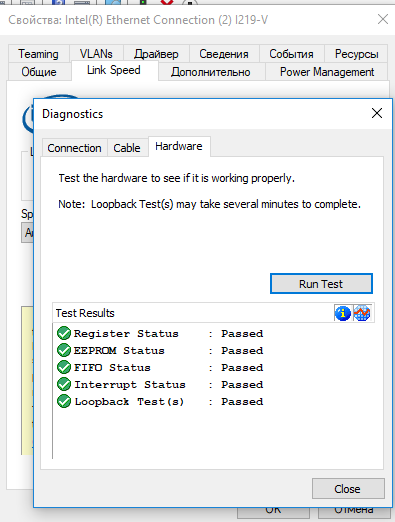Run the hardware test
Viewport: 395px width, 522px height.
coord(321,284)
